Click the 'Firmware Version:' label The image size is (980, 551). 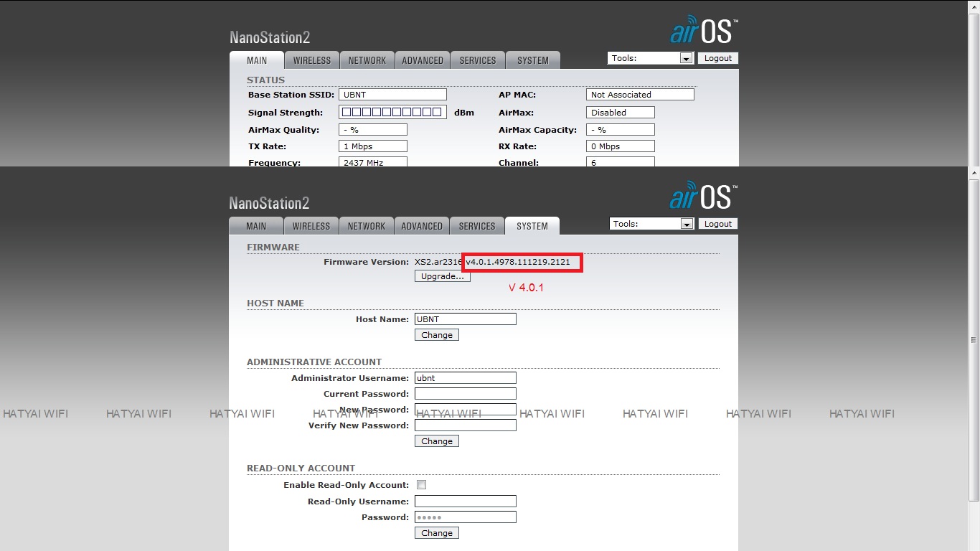366,262
